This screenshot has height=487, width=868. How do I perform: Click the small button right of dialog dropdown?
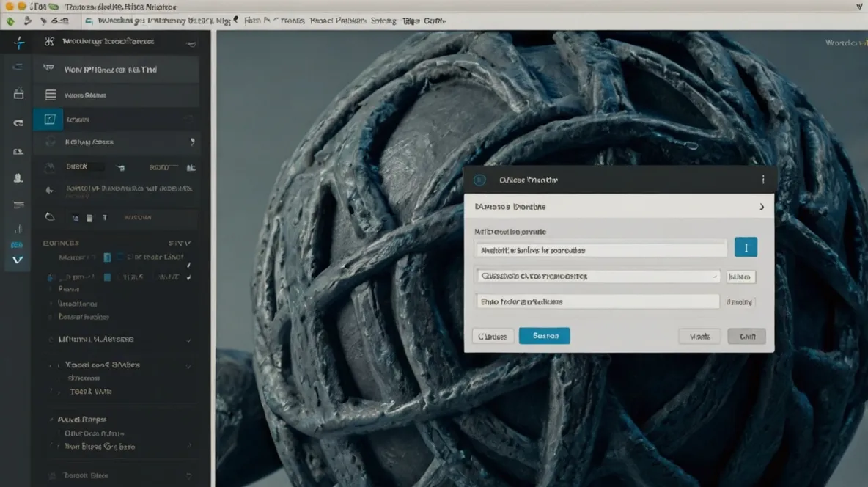tap(740, 277)
